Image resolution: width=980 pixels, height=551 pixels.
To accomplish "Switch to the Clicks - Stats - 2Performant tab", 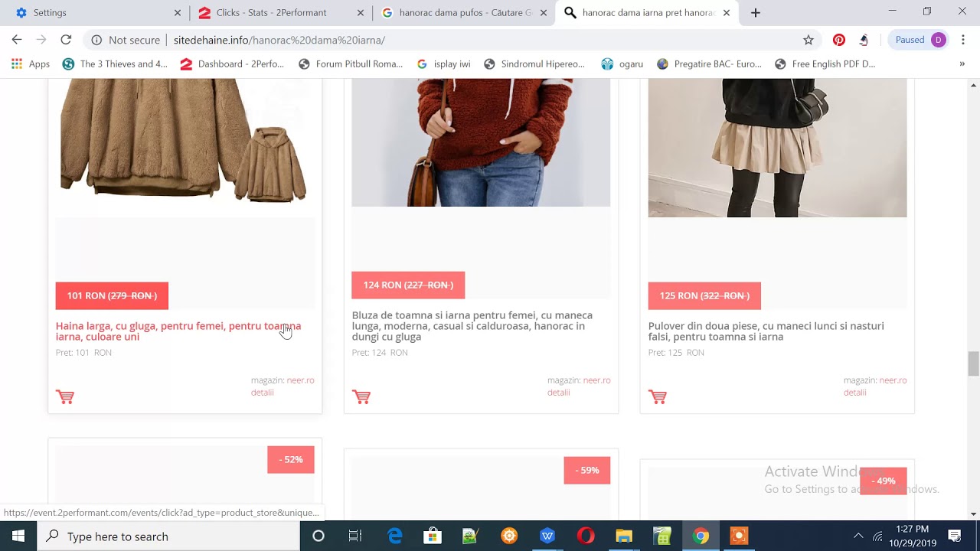I will tap(279, 12).
